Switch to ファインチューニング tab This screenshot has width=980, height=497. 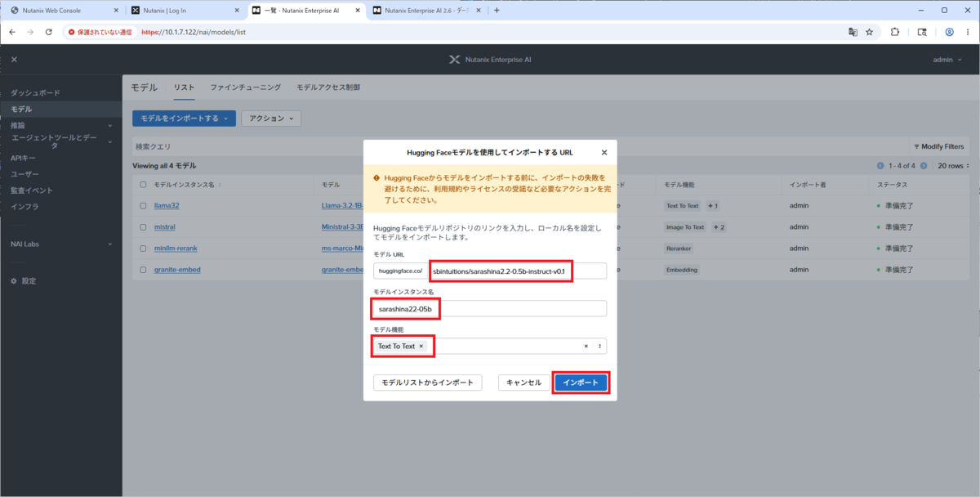[x=245, y=87]
